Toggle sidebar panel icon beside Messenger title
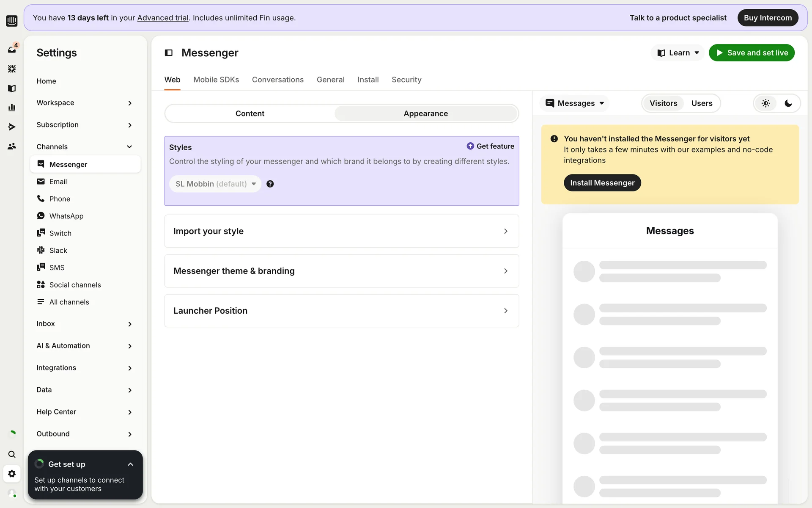812x508 pixels. 169,53
